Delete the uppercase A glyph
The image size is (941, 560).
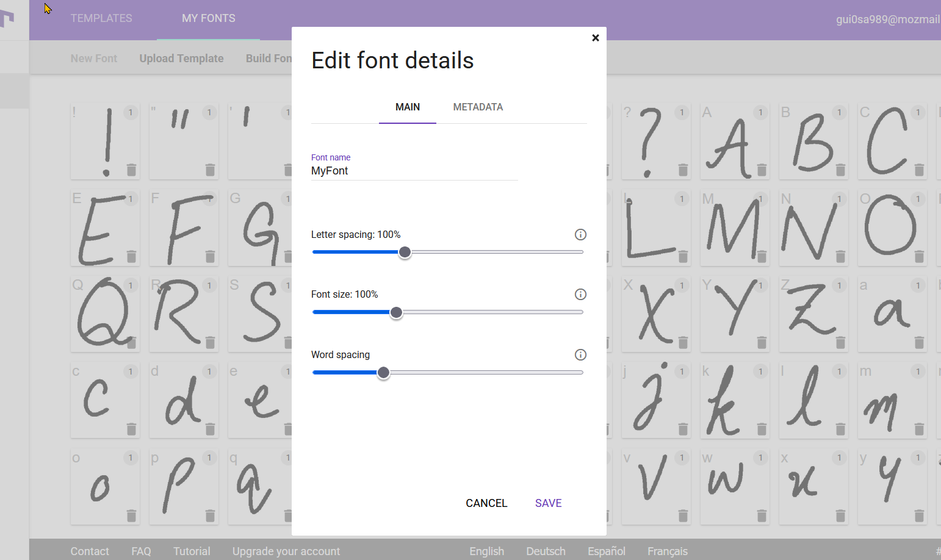point(762,170)
